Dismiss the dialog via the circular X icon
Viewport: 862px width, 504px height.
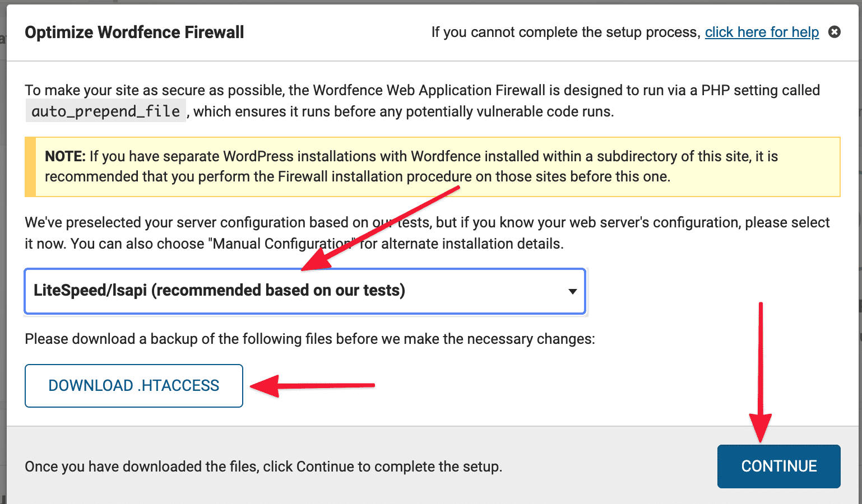(x=835, y=32)
